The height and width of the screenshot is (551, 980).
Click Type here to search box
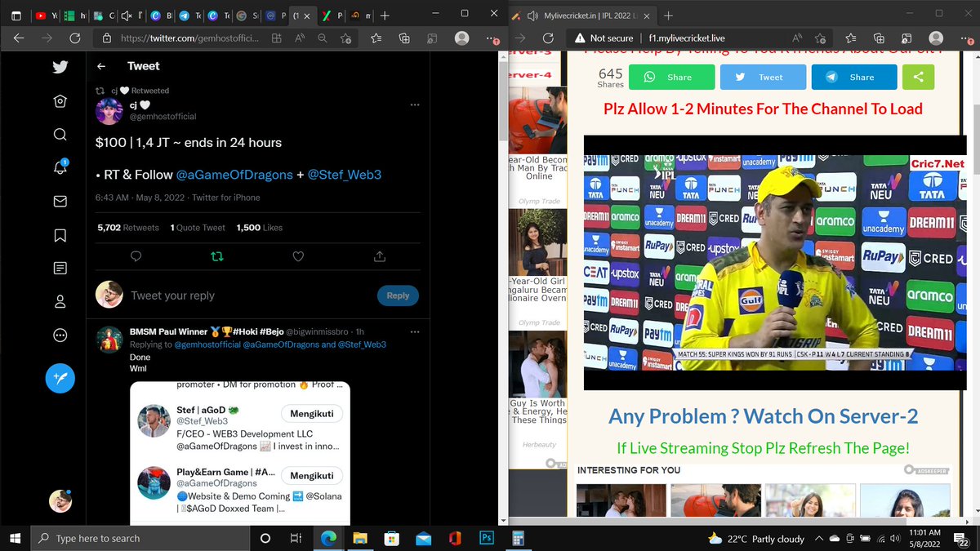tap(140, 538)
